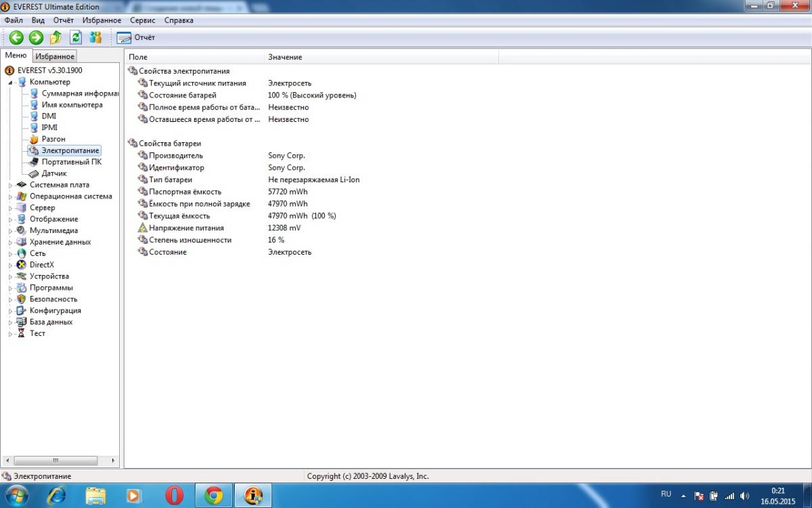Click the volume icon in system tray

[745, 496]
